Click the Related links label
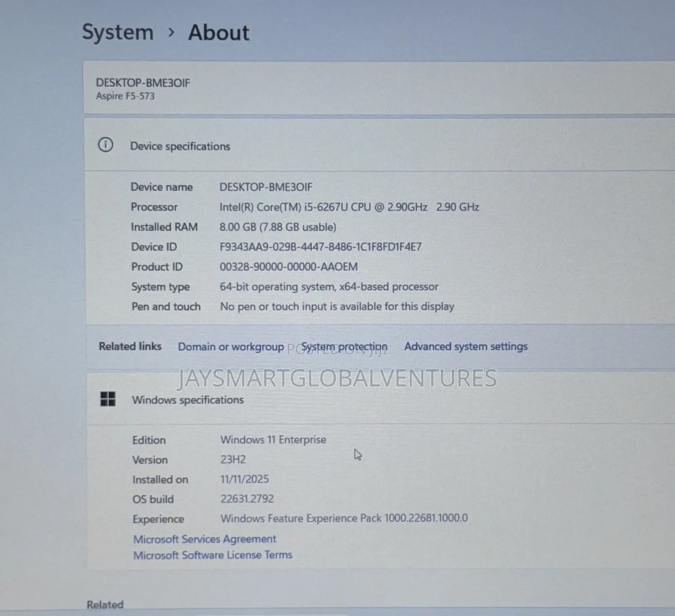This screenshot has width=675, height=616. 130,346
